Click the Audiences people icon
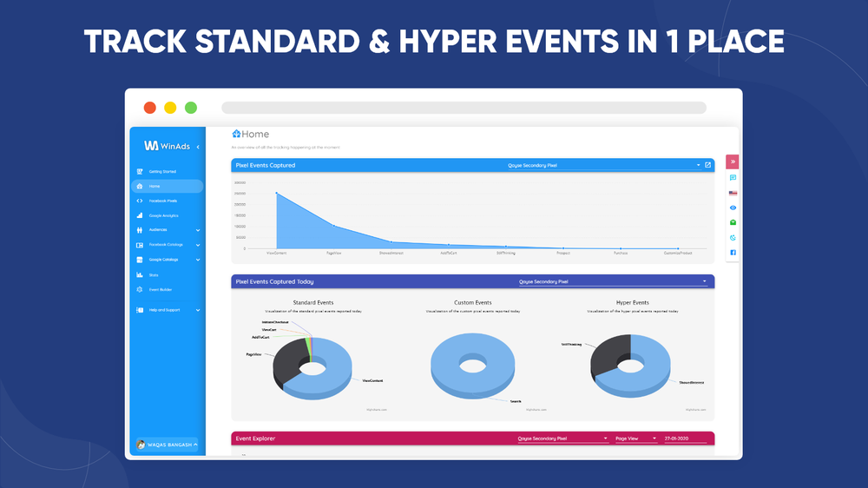Viewport: 868px width, 488px height. point(140,230)
